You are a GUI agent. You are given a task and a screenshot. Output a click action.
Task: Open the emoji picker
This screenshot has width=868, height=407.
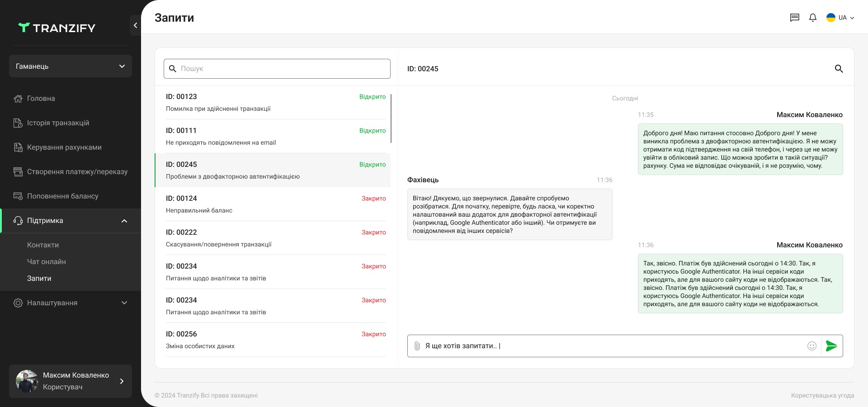click(812, 346)
